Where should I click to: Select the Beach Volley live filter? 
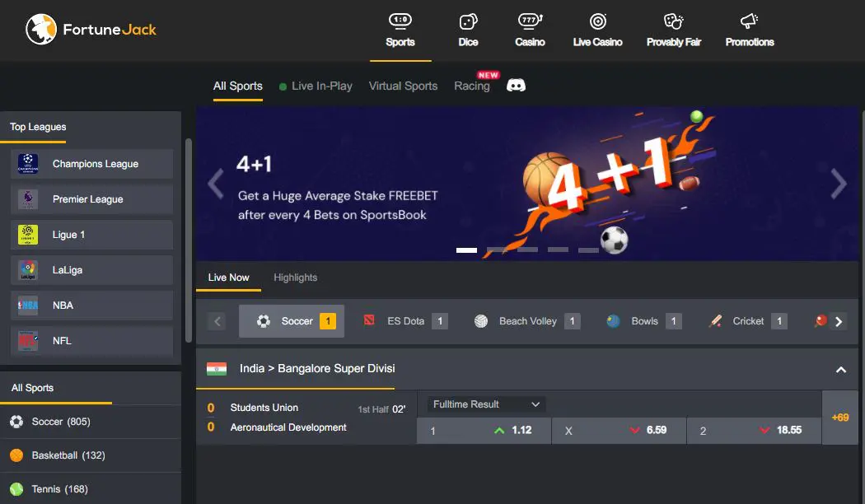point(527,321)
